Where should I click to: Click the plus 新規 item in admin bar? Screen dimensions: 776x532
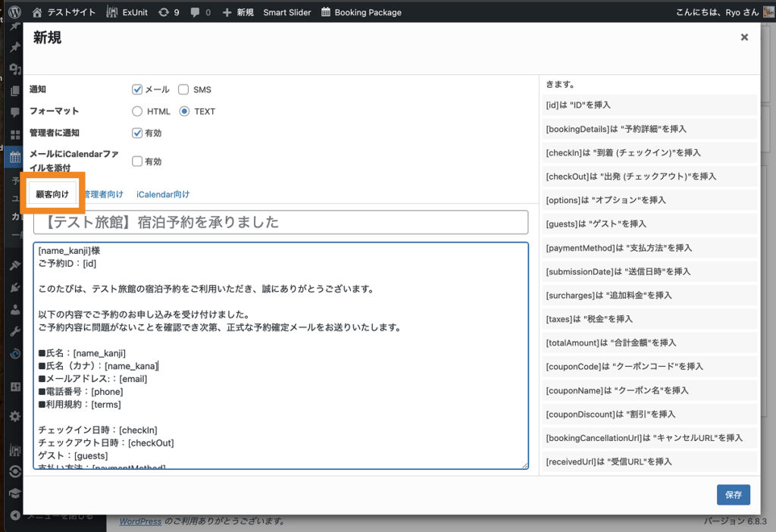(x=227, y=12)
